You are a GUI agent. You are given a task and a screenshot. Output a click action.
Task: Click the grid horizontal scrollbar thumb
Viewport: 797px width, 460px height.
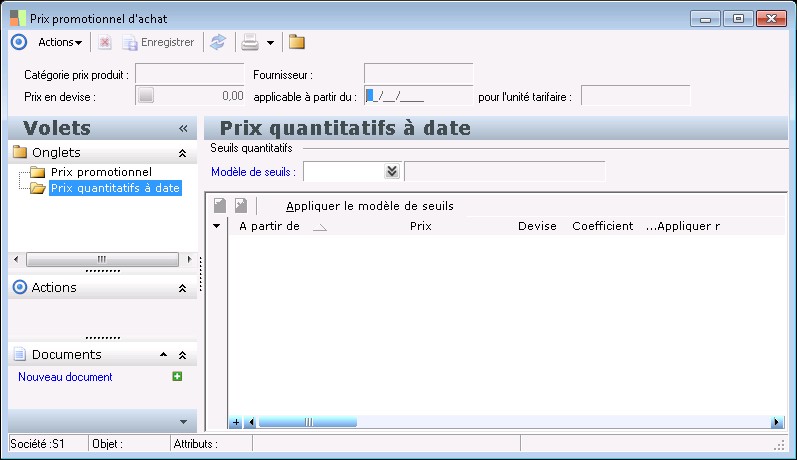(x=308, y=422)
